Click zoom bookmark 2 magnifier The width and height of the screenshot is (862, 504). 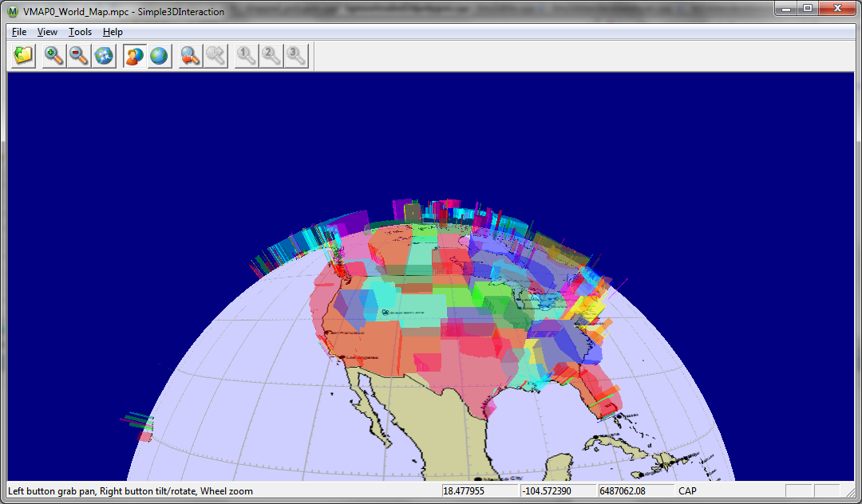(271, 56)
